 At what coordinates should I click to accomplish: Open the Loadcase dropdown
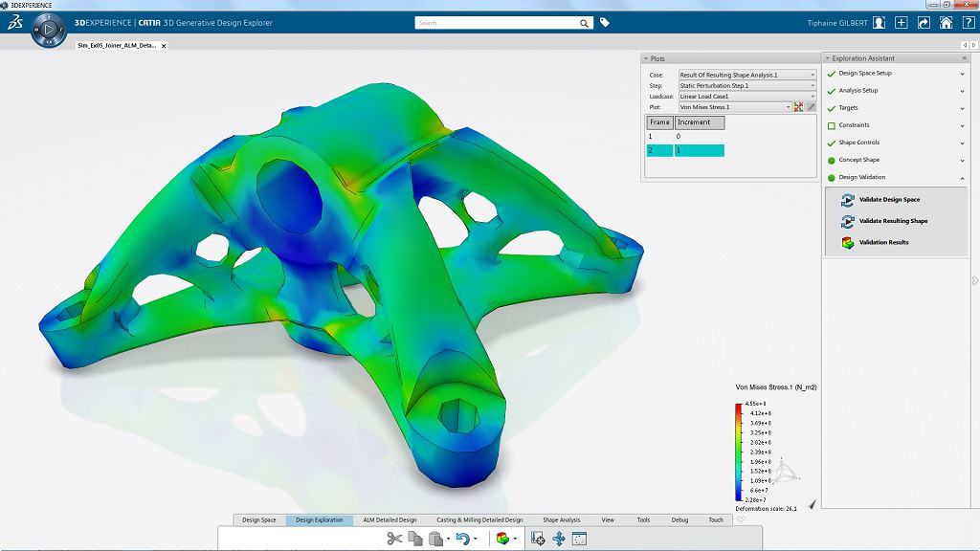tap(746, 97)
